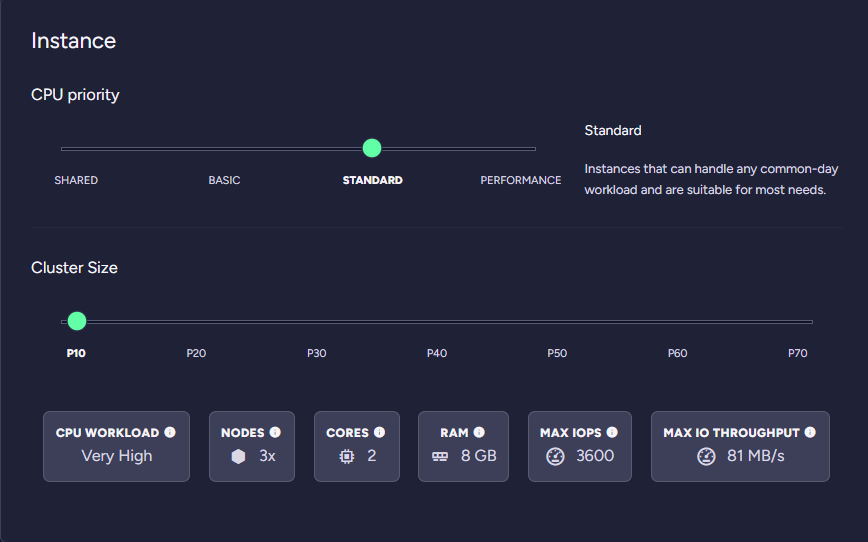
Task: Select SHARED CPU priority
Action: pyautogui.click(x=76, y=180)
